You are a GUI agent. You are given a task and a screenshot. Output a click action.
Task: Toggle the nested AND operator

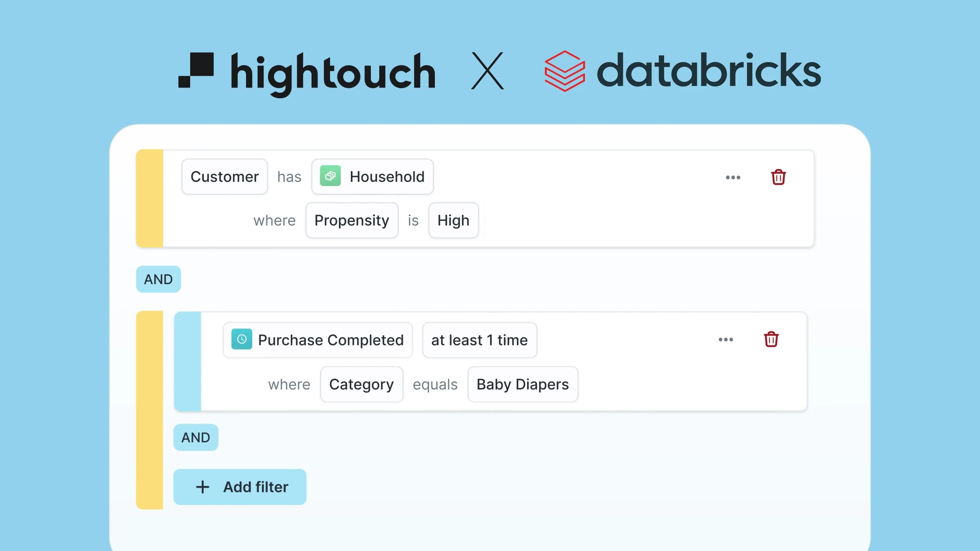pos(195,437)
